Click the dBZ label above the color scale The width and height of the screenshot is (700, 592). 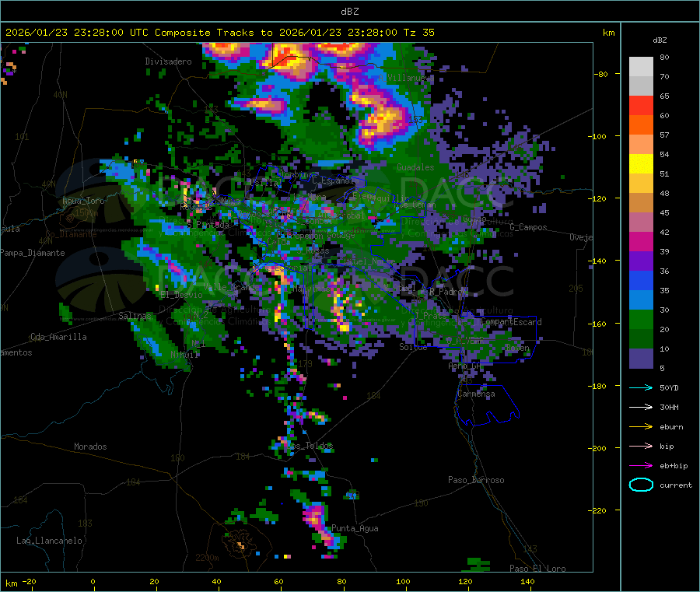point(660,40)
